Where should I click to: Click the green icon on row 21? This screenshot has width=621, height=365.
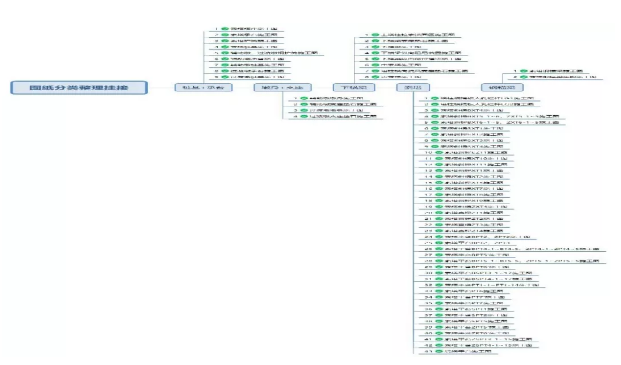439,219
